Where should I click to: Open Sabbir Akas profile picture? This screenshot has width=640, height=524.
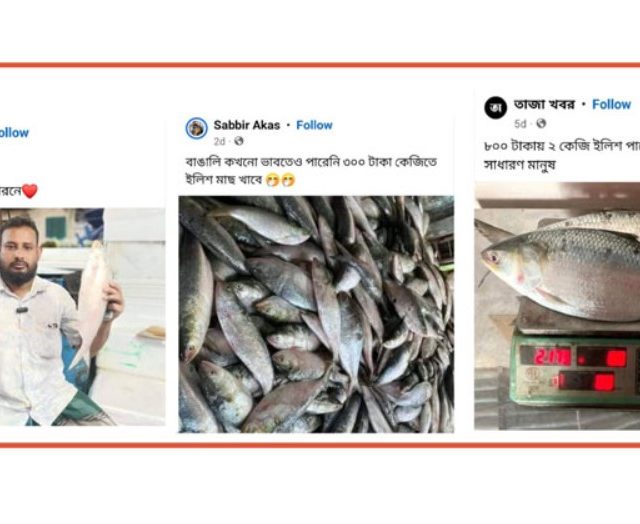[196, 128]
